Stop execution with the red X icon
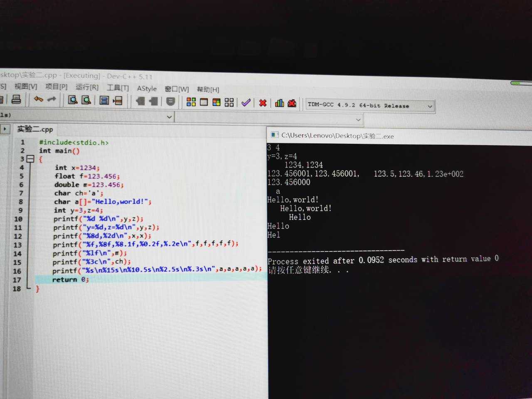Screen dimensions: 532x399 click(263, 103)
